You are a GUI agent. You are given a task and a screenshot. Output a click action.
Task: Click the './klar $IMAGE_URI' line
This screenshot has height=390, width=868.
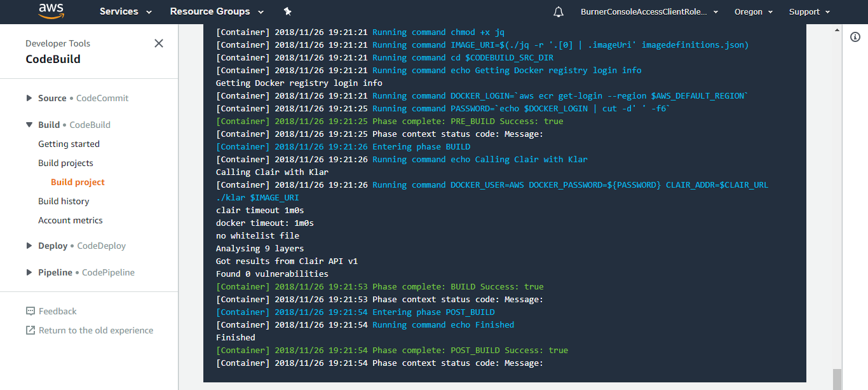click(257, 197)
